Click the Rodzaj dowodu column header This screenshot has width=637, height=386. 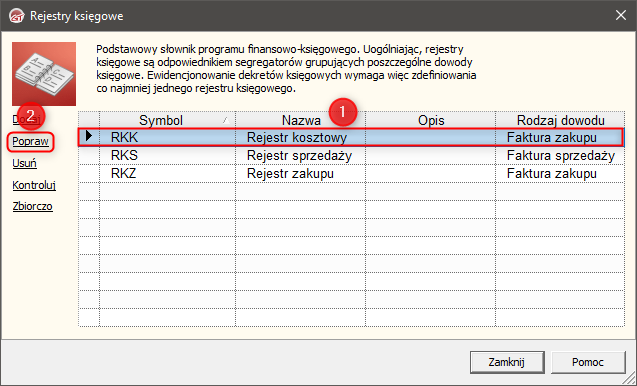click(x=560, y=120)
